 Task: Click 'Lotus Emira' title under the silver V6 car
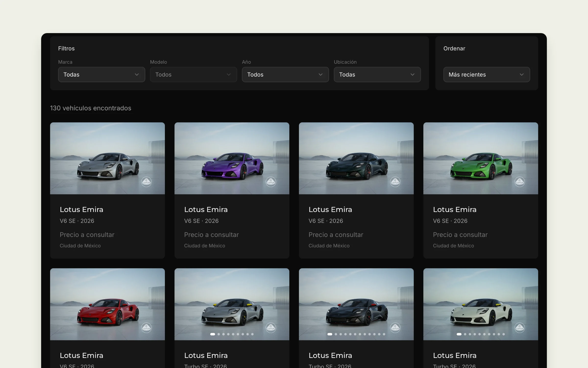coord(82,210)
